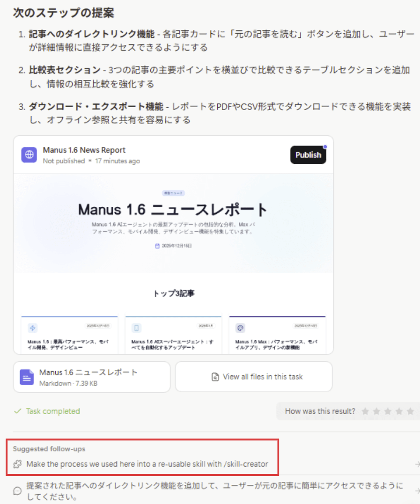Click the purple Markdown document icon
The height and width of the screenshot is (504, 420).
(x=27, y=377)
